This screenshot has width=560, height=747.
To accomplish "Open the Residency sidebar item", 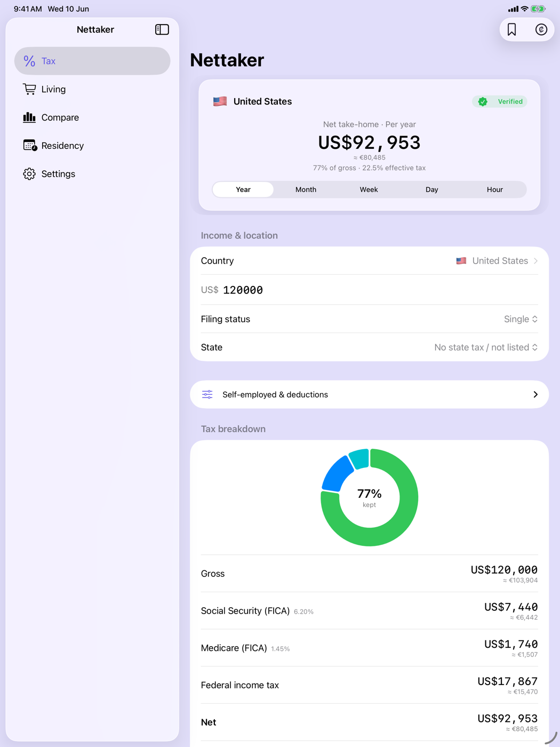I will [92, 146].
